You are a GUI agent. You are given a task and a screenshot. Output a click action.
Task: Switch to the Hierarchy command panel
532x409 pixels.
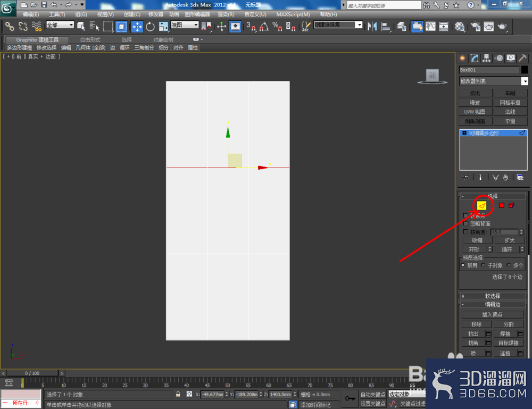pyautogui.click(x=487, y=59)
